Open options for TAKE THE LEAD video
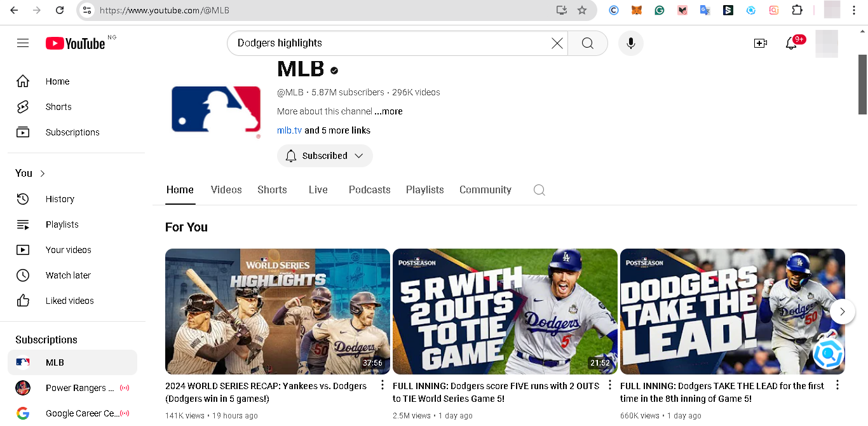 click(x=837, y=385)
